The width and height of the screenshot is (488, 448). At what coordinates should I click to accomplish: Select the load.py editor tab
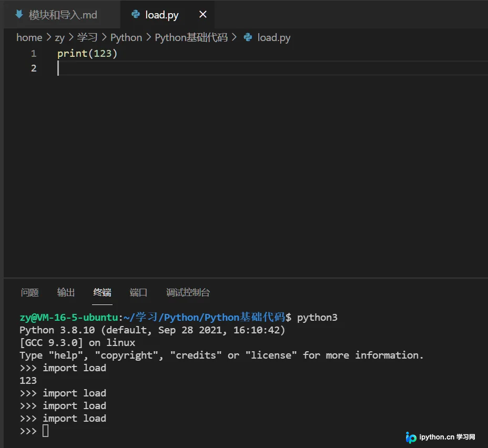[167, 15]
